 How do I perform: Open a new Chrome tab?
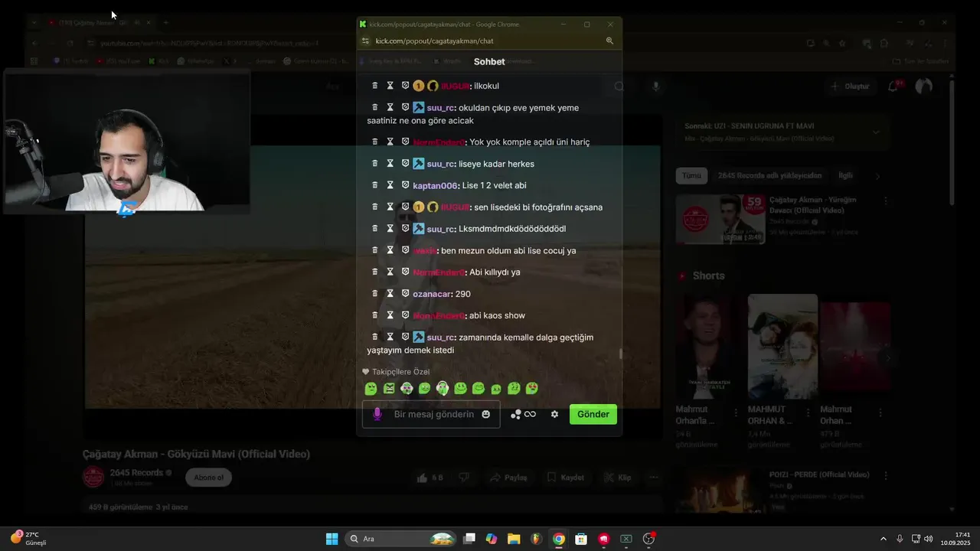point(165,23)
